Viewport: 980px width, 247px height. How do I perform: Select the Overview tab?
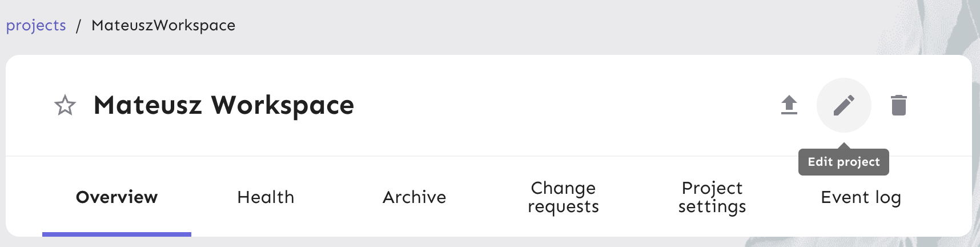117,197
